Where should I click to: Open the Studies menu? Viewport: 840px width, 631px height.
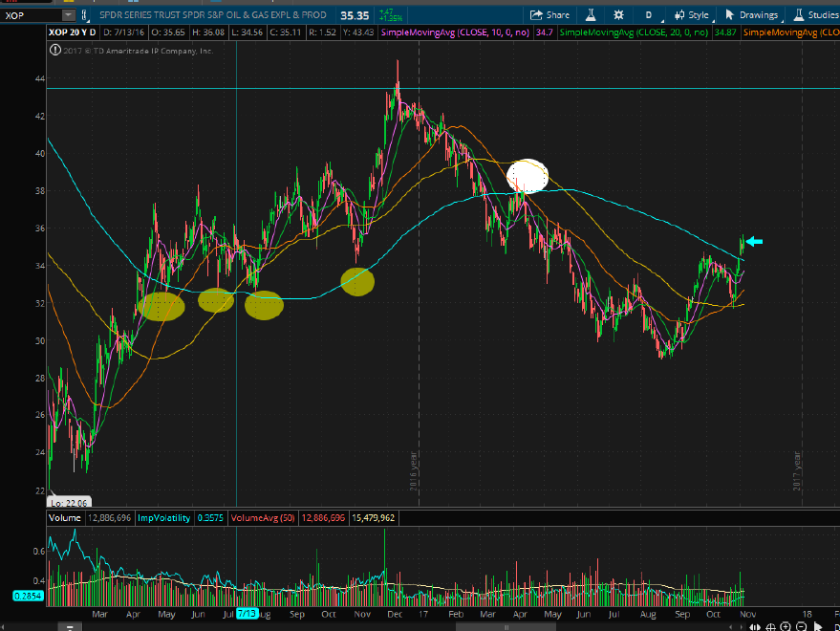click(816, 15)
